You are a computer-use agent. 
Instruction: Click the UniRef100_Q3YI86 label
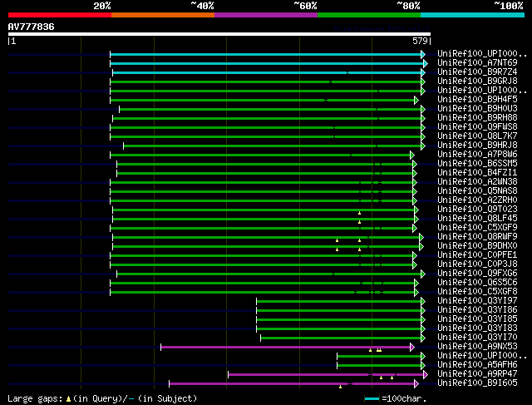point(477,310)
